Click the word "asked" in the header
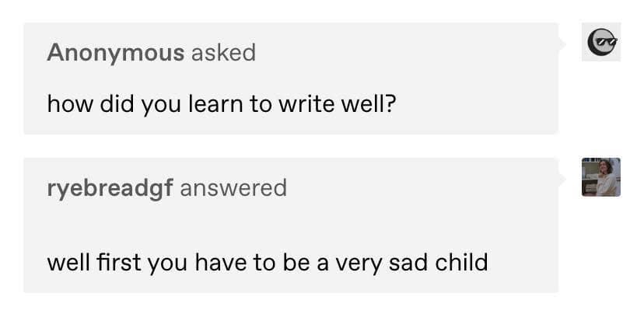The image size is (644, 321). point(223,52)
